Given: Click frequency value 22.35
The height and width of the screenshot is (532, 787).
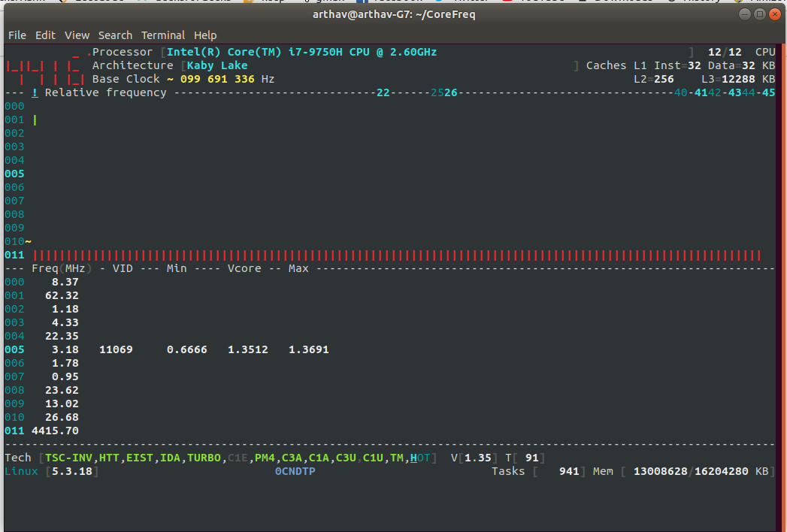Looking at the screenshot, I should [x=62, y=336].
